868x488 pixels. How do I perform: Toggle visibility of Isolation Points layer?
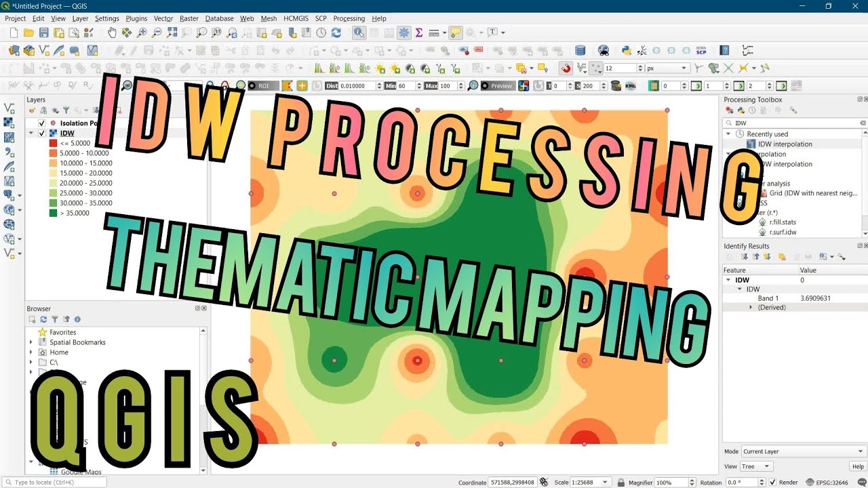click(42, 123)
